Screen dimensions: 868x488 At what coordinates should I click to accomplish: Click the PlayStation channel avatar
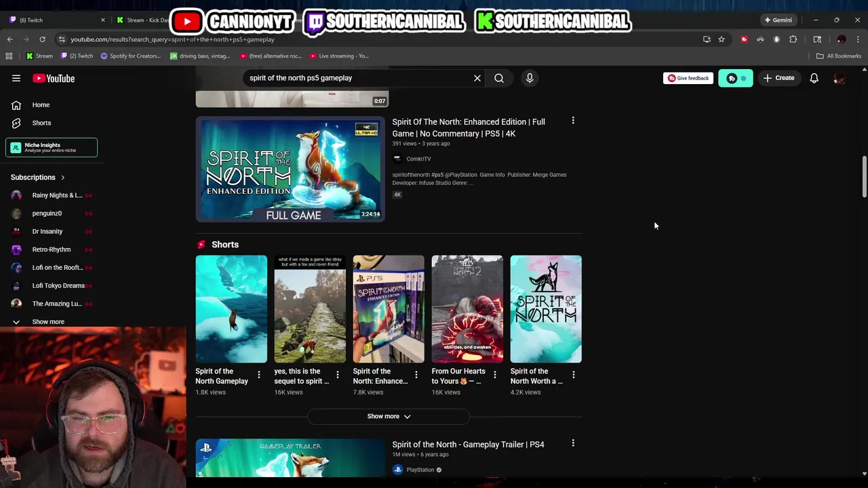coord(397,470)
